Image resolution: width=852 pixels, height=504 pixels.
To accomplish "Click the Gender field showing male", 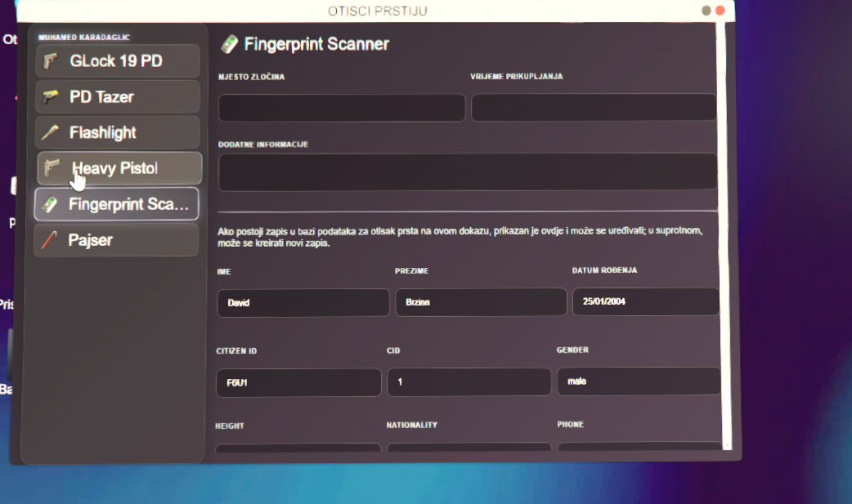I will pos(639,381).
